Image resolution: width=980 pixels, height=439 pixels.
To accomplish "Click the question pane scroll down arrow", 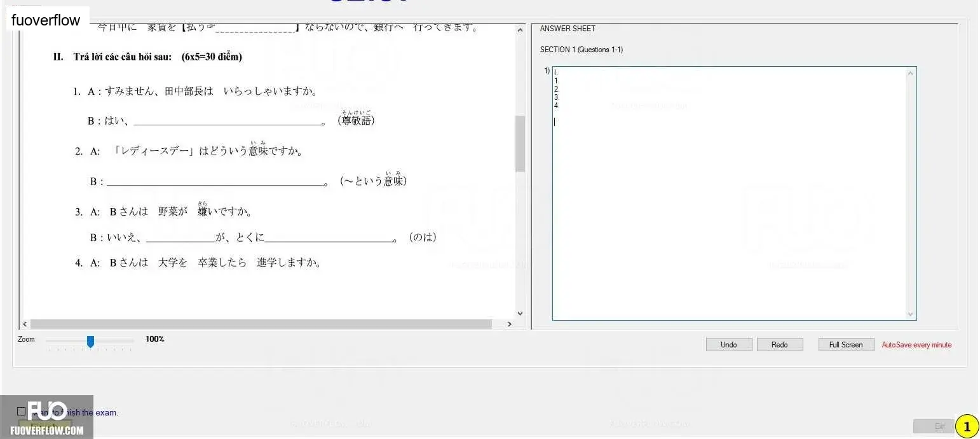I will coord(520,313).
